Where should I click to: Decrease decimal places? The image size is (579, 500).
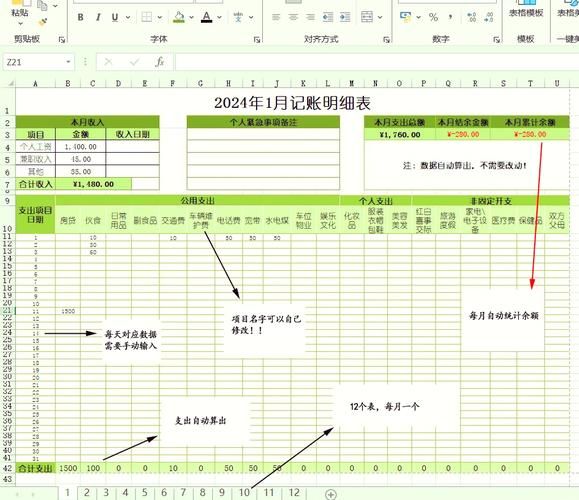[489, 17]
